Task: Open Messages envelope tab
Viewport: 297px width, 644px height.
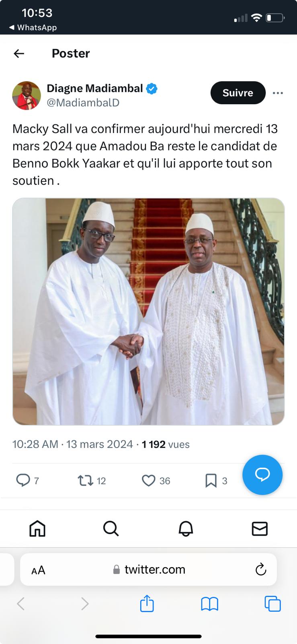Action: [260, 528]
